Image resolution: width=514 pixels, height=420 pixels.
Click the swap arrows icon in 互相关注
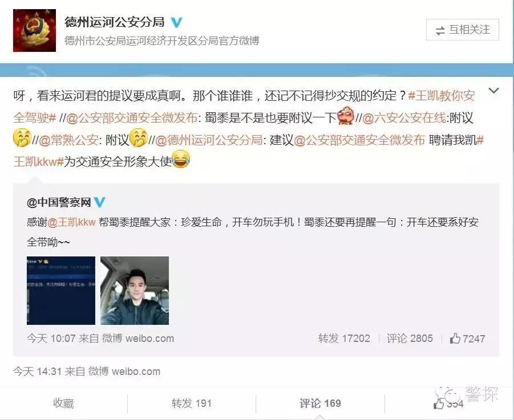440,30
